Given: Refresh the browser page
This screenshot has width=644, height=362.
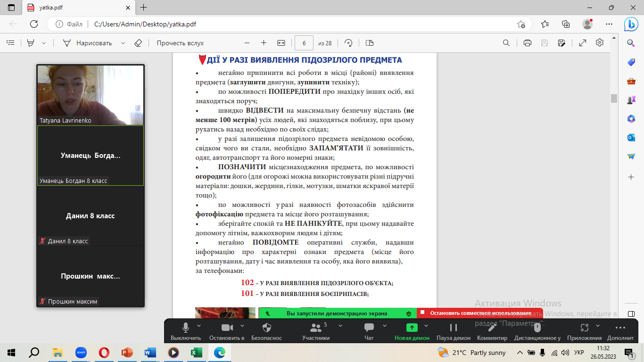Looking at the screenshot, I should pyautogui.click(x=34, y=24).
